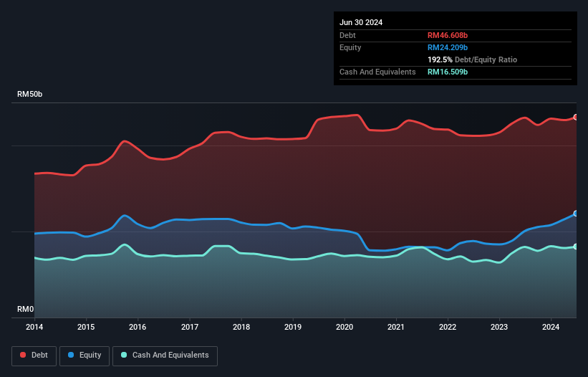588x377 pixels.
Task: Click the red Debt endpoint marker
Action: point(576,118)
